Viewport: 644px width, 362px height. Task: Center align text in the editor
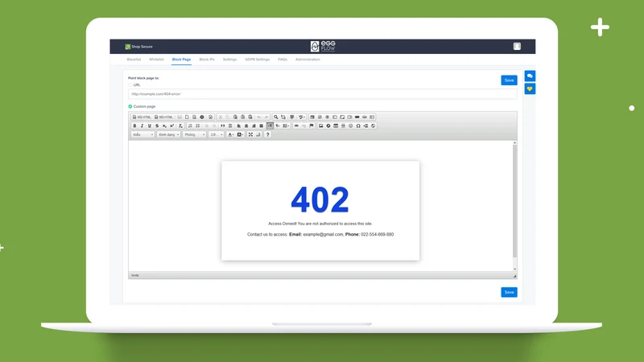point(246,126)
